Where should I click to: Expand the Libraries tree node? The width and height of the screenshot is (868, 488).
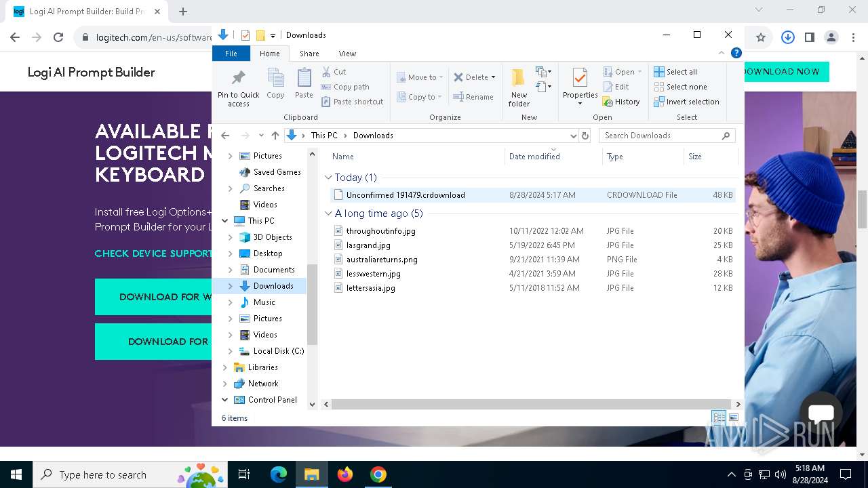click(225, 367)
